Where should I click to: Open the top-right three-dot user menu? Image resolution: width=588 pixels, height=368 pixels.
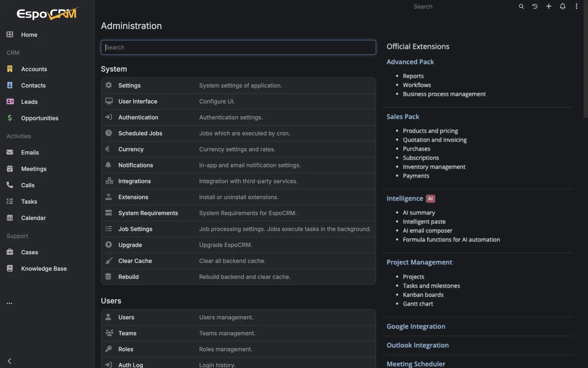576,6
